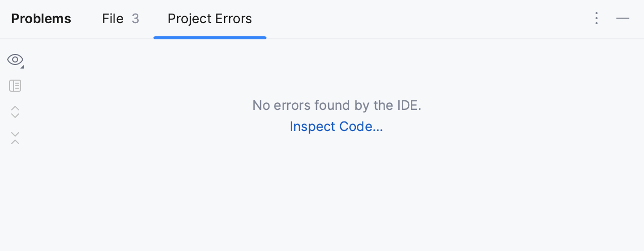Select the Project Errors tab
The width and height of the screenshot is (644, 251).
click(209, 19)
